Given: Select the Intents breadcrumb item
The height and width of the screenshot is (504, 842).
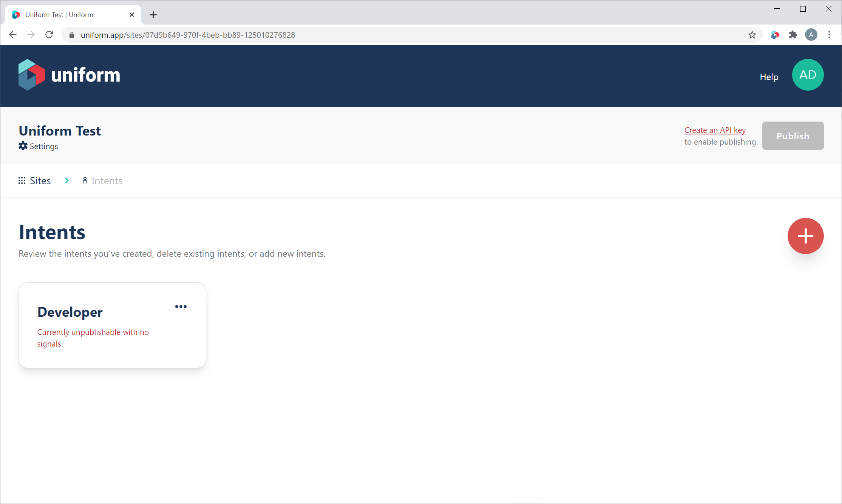Looking at the screenshot, I should (107, 181).
